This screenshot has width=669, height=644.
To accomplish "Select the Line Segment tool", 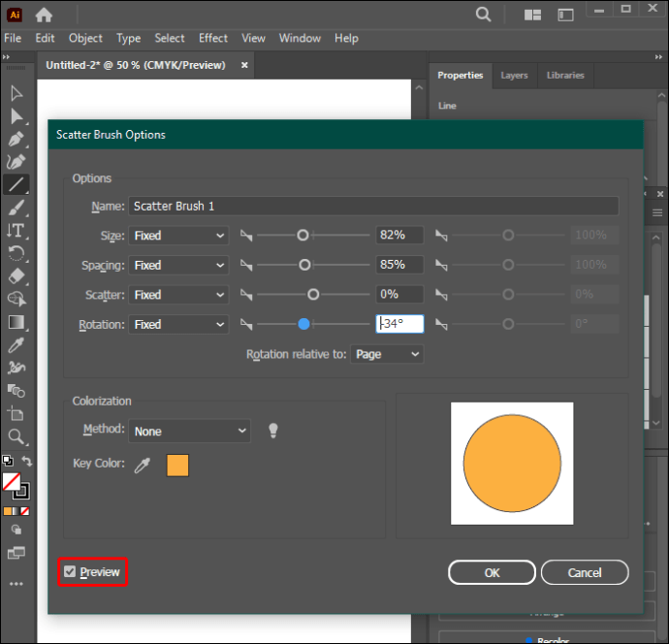I will 16,184.
